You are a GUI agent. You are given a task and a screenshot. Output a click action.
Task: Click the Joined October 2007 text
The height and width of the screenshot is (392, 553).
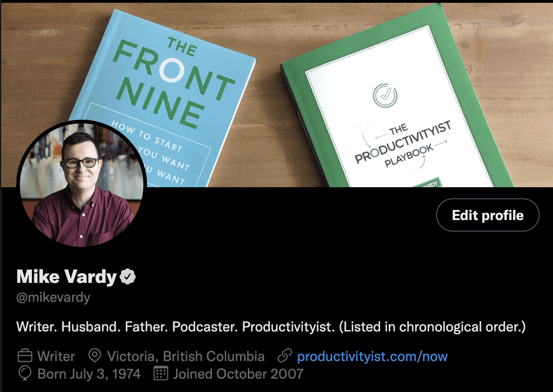pyautogui.click(x=238, y=374)
